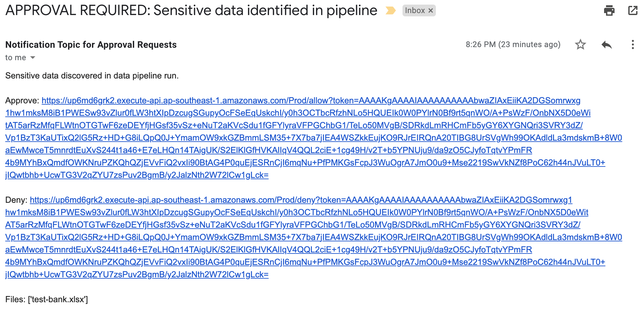Click the "23 minutes ago" text

[x=528, y=44]
